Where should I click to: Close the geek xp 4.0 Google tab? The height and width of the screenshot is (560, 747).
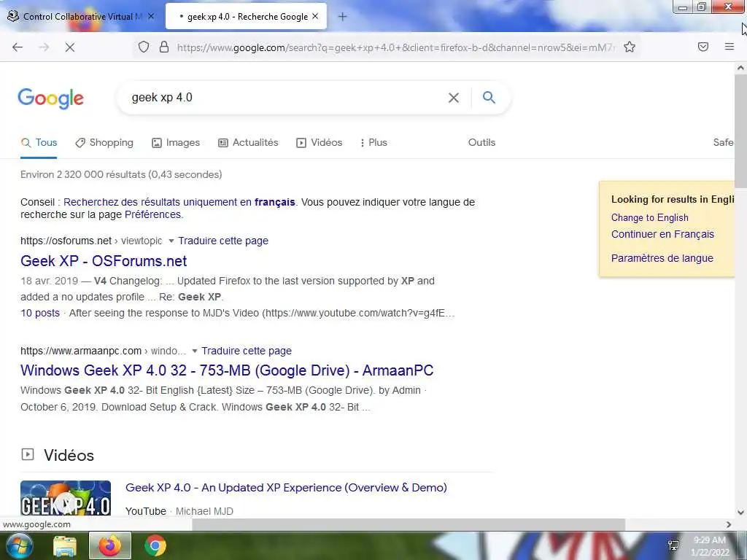[315, 16]
